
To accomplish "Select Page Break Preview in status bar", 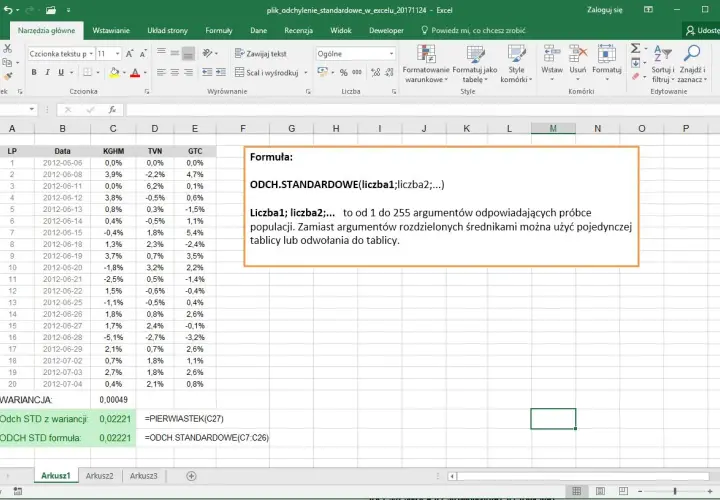I will coord(623,491).
